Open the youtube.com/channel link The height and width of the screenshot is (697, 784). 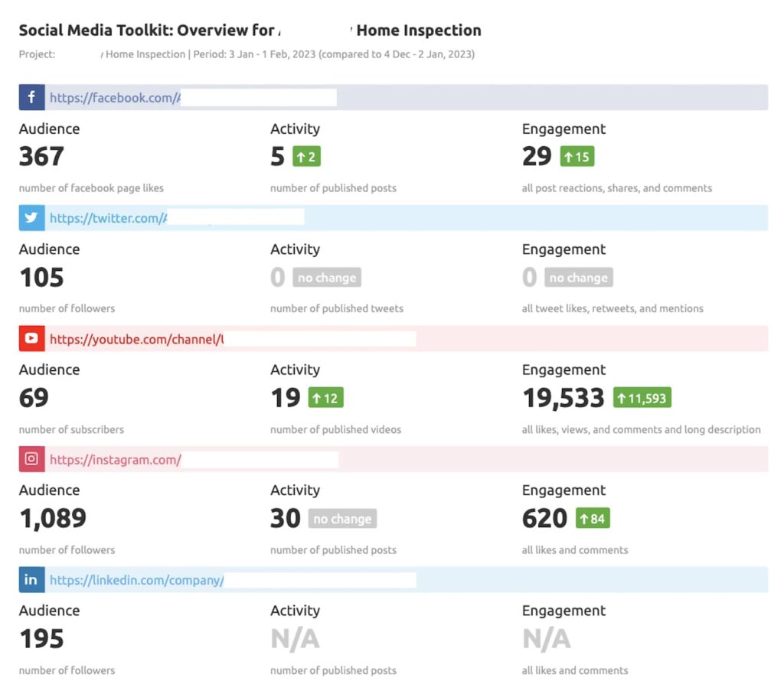tap(136, 339)
